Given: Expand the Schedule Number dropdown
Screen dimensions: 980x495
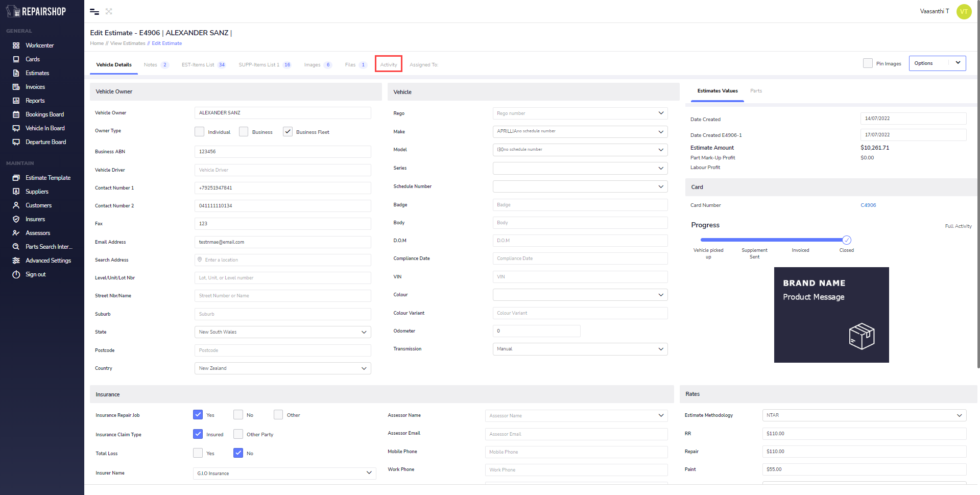Looking at the screenshot, I should [x=580, y=186].
